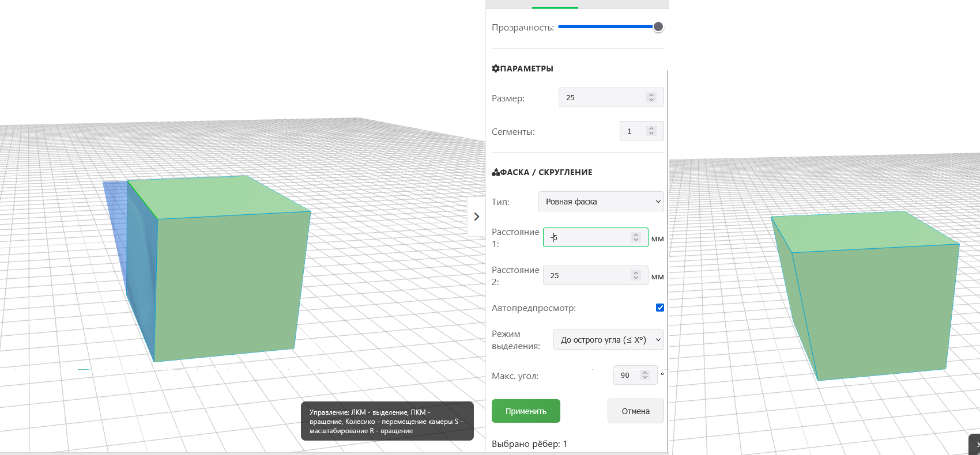Viewport: 980px width, 455px height.
Task: Collapse the side panel with the chevron arrow
Action: pyautogui.click(x=476, y=217)
